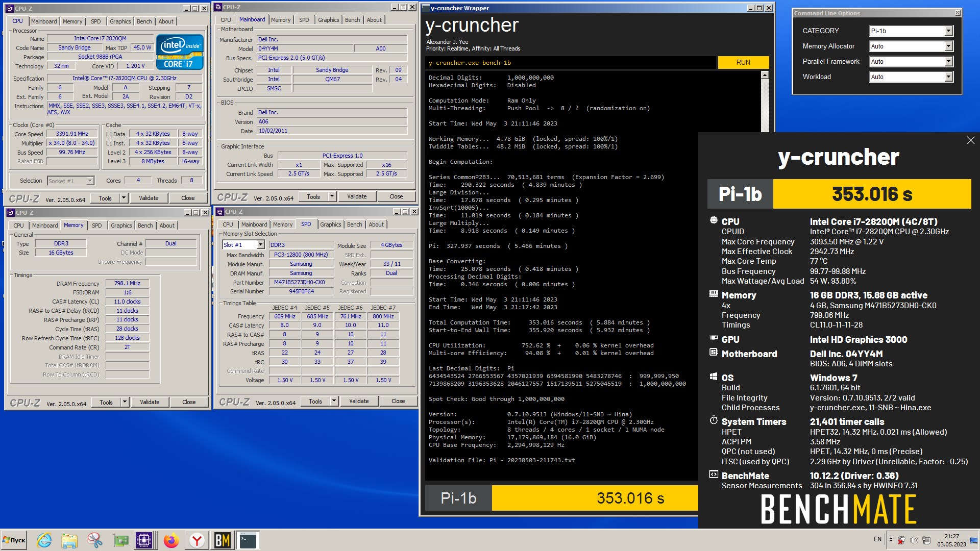Click the Motherboard icon in BenchMate panel
980x551 pixels.
coord(714,352)
